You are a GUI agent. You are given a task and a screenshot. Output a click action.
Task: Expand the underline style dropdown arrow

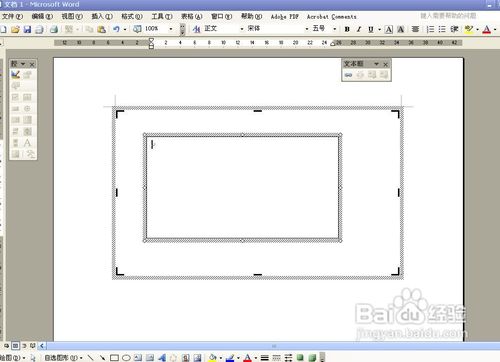point(379,29)
